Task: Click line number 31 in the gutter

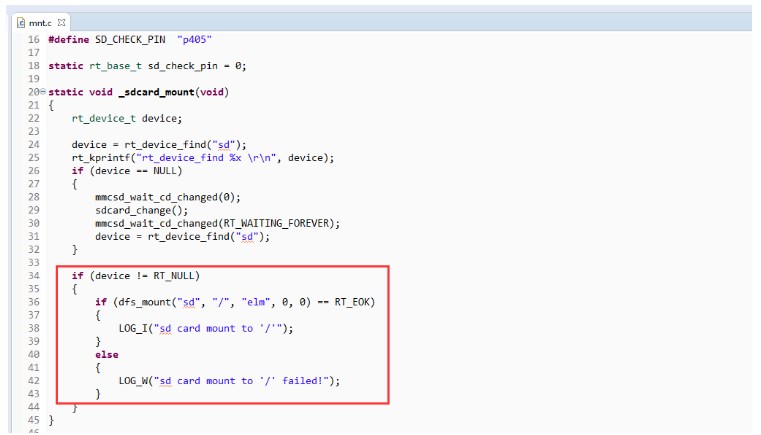Action: click(33, 236)
